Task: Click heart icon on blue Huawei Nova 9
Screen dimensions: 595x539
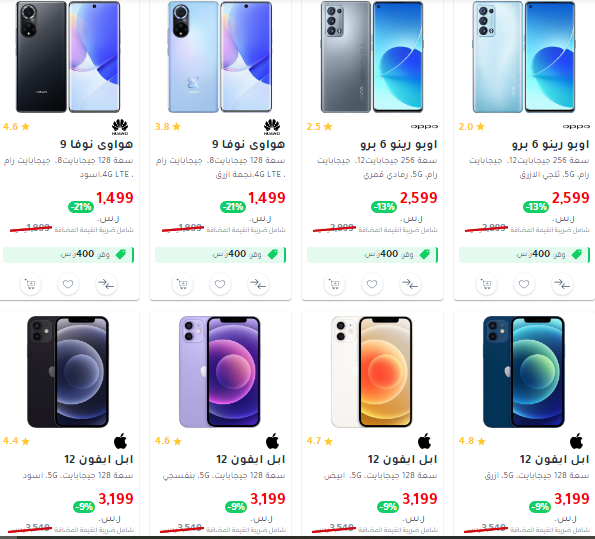Action: 220,284
